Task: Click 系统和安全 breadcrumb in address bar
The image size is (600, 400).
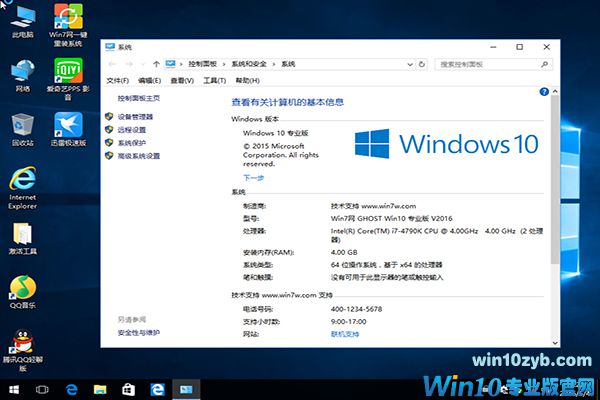Action: coord(249,64)
